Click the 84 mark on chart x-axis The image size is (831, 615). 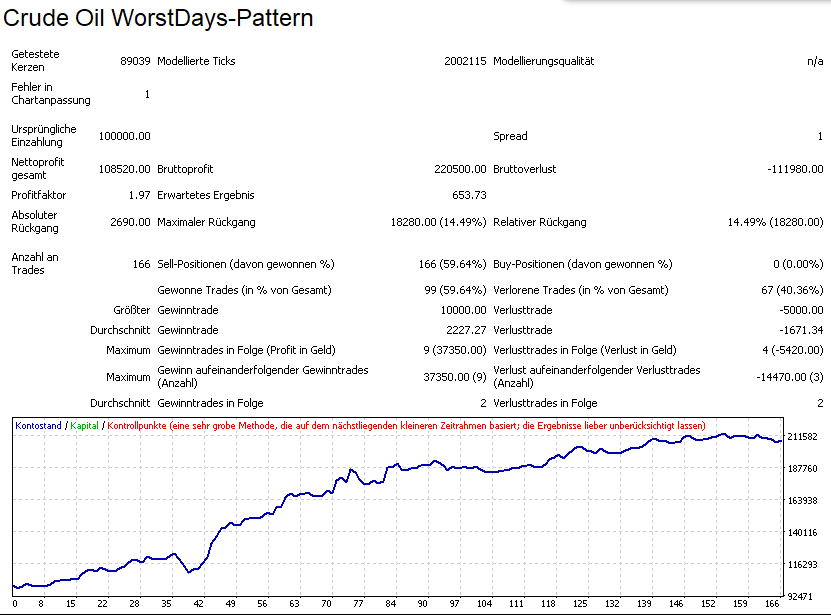coord(390,603)
